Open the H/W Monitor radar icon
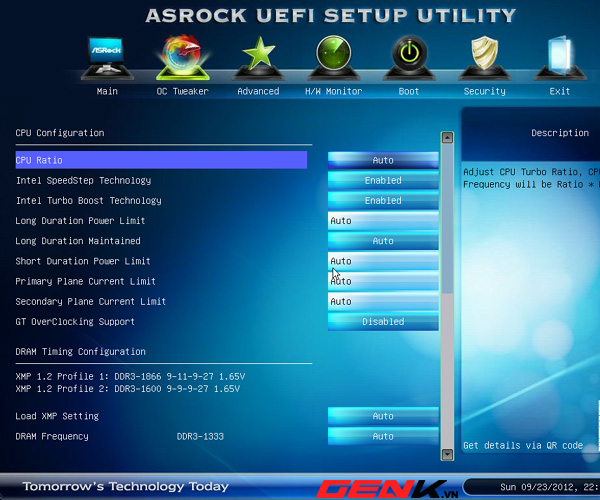Viewport: 600px width, 500px height. click(x=333, y=58)
